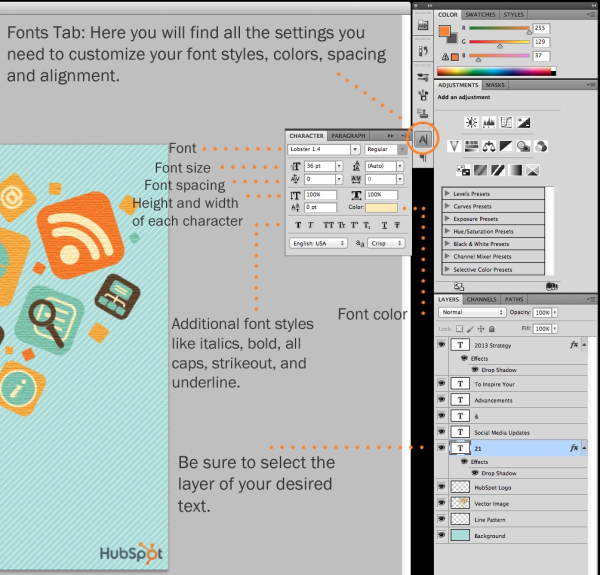Add a Threshold adjustment
The height and width of the screenshot is (575, 600).
tap(498, 170)
